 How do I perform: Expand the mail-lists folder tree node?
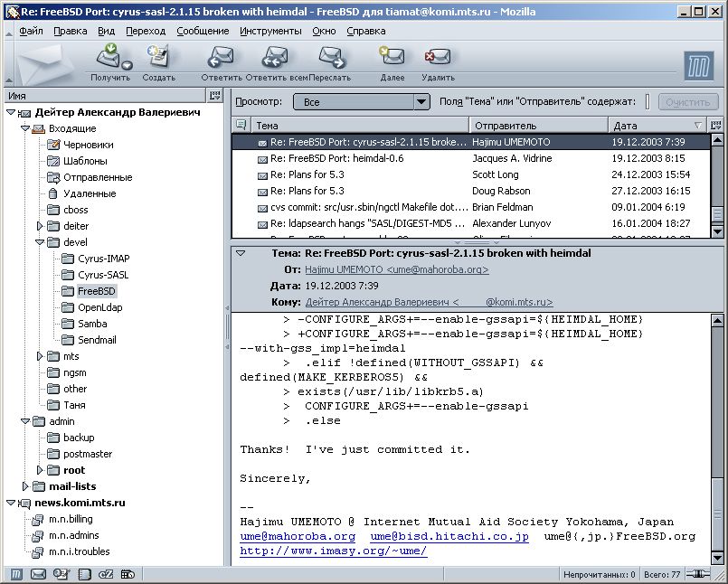[x=24, y=486]
